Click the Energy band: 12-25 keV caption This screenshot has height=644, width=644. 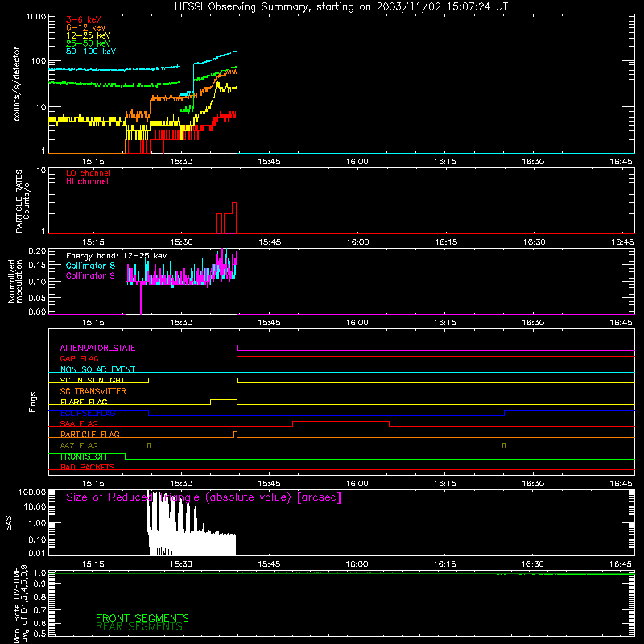coord(117,256)
